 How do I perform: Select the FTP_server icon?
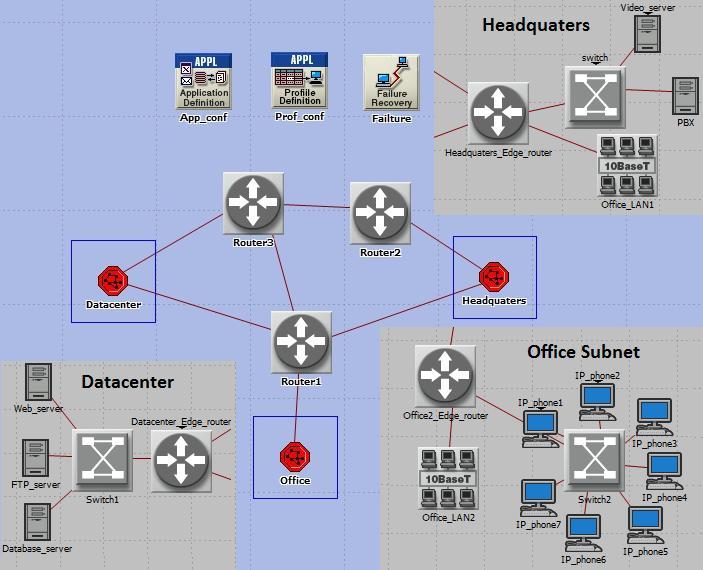click(36, 458)
